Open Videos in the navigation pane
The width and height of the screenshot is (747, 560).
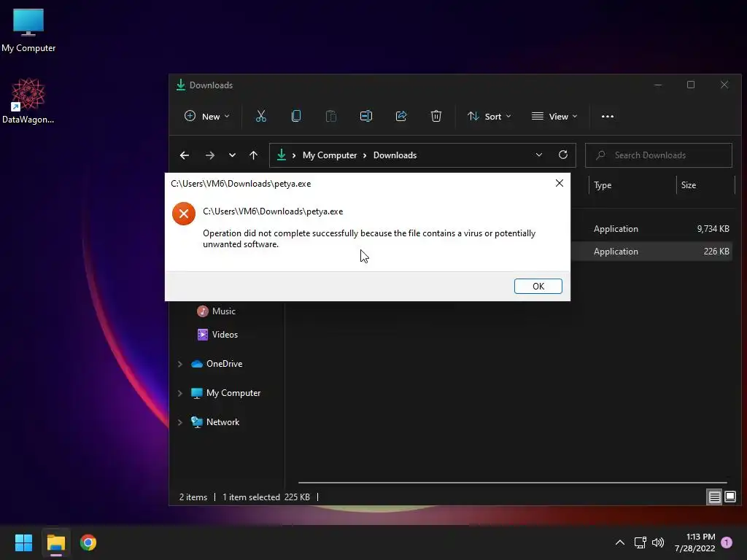[217, 334]
